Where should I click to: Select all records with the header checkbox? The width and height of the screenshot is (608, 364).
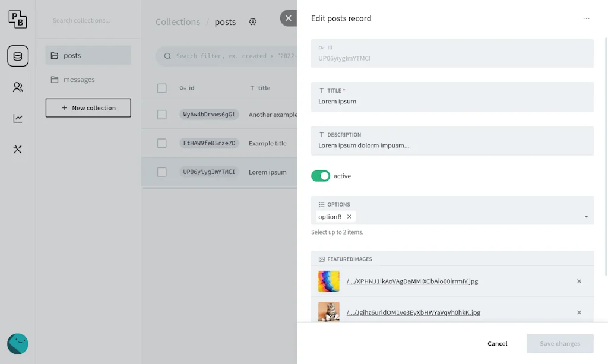(161, 88)
